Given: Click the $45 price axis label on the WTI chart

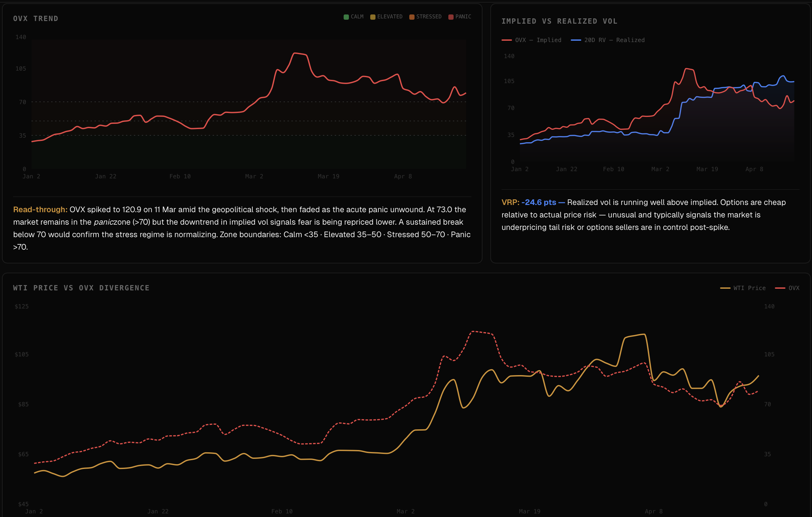Looking at the screenshot, I should coord(23,505).
